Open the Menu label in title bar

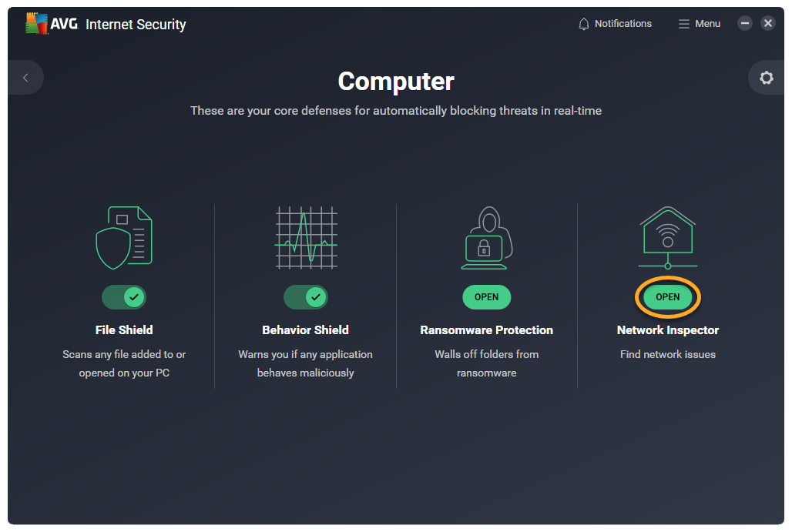(x=707, y=24)
